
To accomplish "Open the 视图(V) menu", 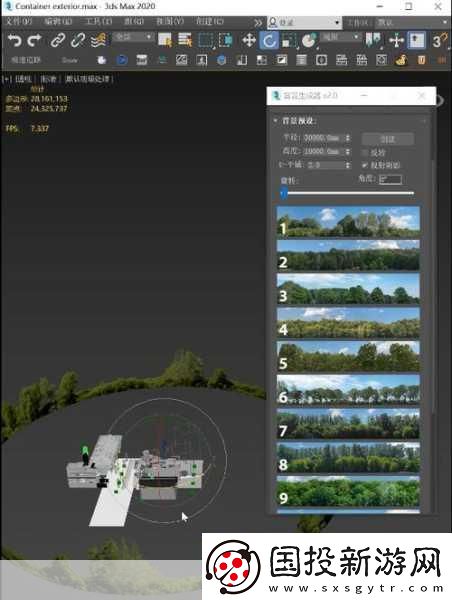I will pos(170,21).
